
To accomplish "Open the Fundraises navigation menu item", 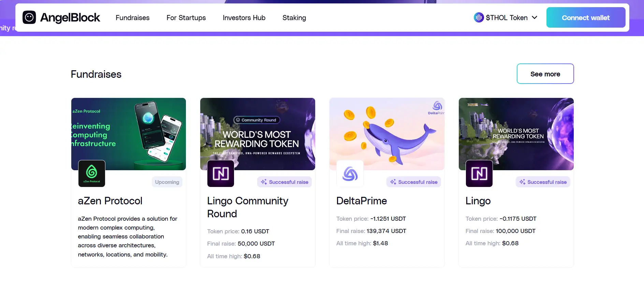I will coord(132,18).
